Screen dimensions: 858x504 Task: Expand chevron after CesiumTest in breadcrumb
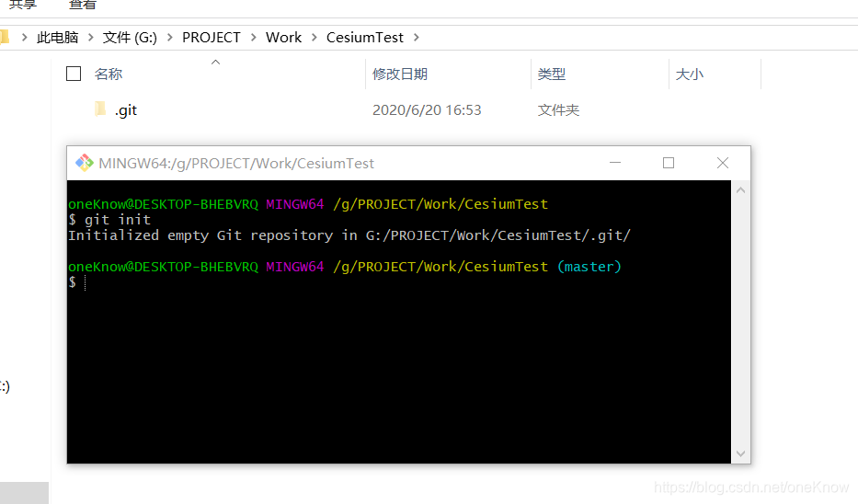click(417, 37)
